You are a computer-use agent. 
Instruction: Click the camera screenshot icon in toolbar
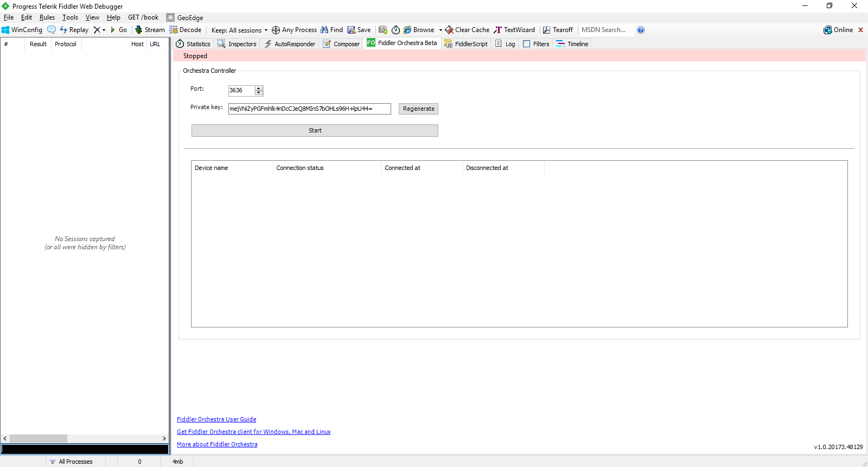pyautogui.click(x=383, y=30)
